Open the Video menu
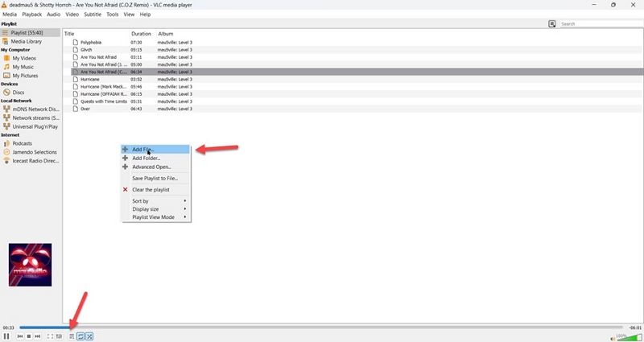Image resolution: width=644 pixels, height=342 pixels. pos(72,14)
